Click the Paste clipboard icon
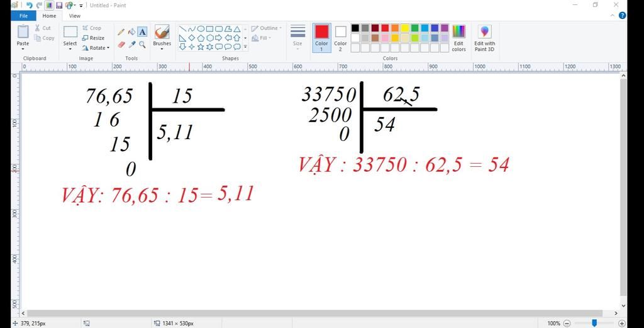The width and height of the screenshot is (644, 328). pyautogui.click(x=23, y=32)
